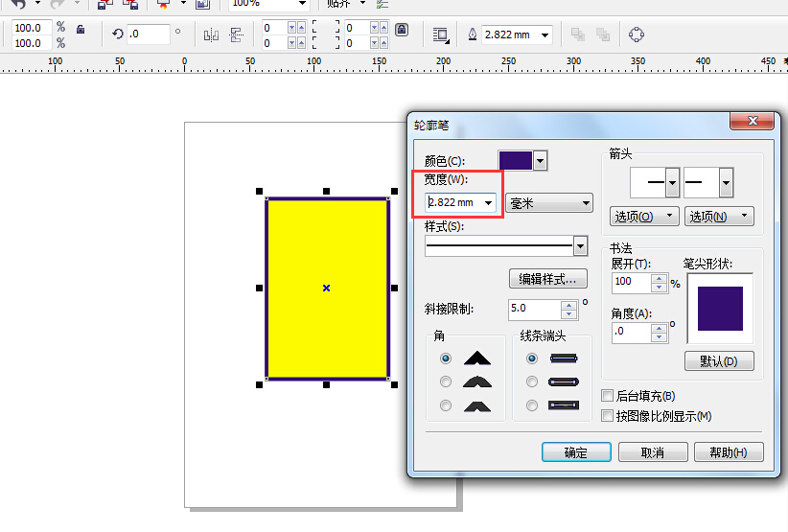The image size is (788, 532).
Task: Open help with the 帮助(H) button
Action: [x=729, y=452]
